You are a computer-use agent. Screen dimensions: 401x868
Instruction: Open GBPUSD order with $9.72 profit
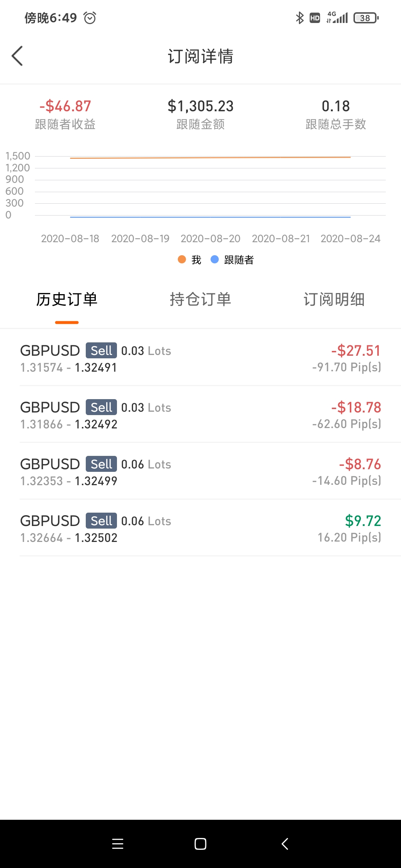[x=200, y=529]
